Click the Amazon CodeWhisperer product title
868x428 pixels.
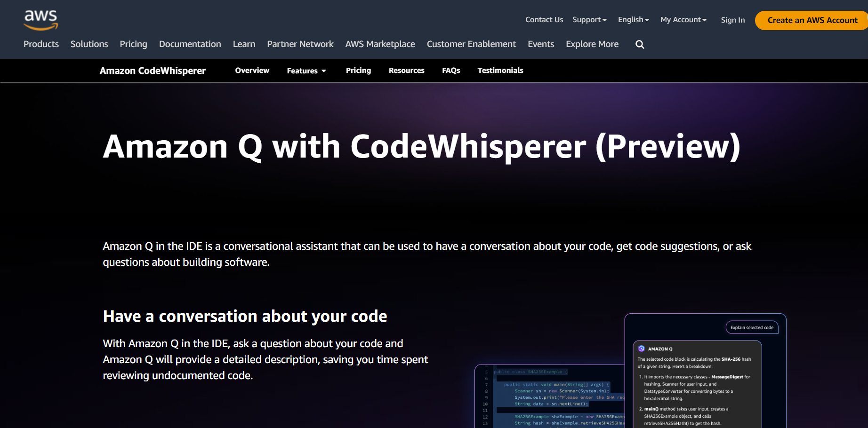tap(153, 71)
